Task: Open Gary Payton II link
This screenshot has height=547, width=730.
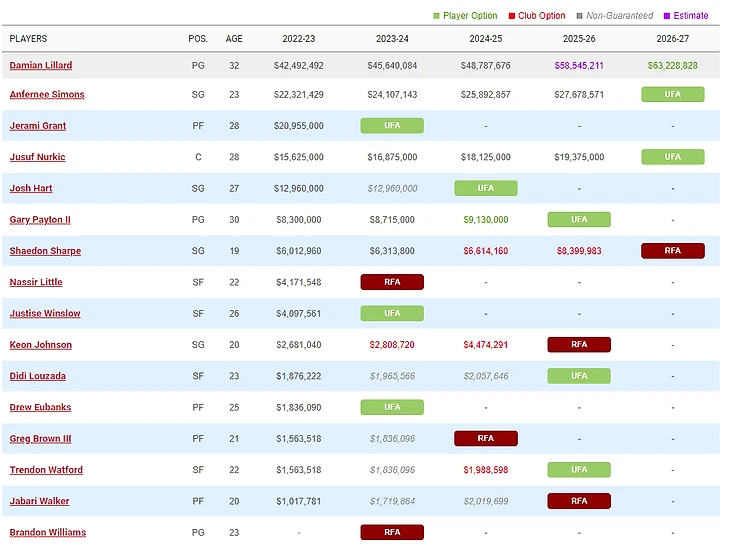Action: (40, 220)
